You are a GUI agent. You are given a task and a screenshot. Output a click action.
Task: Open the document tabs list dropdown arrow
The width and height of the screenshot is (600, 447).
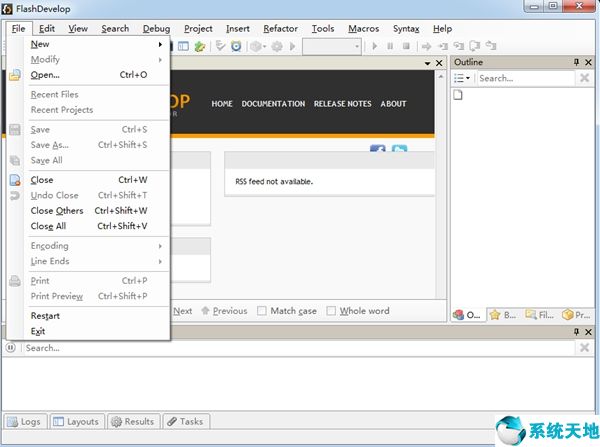point(427,63)
